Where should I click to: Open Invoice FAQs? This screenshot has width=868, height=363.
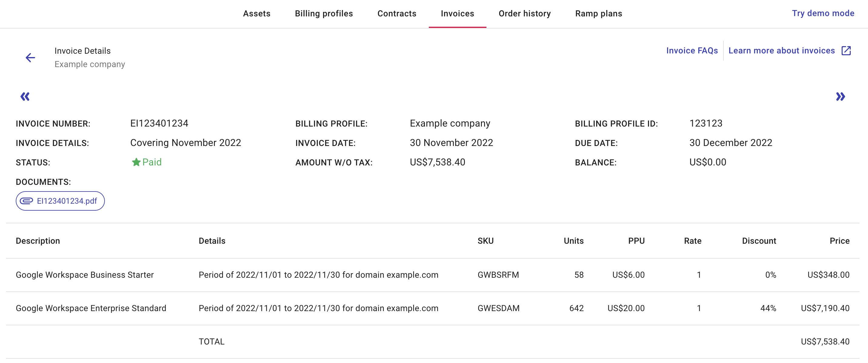[692, 51]
